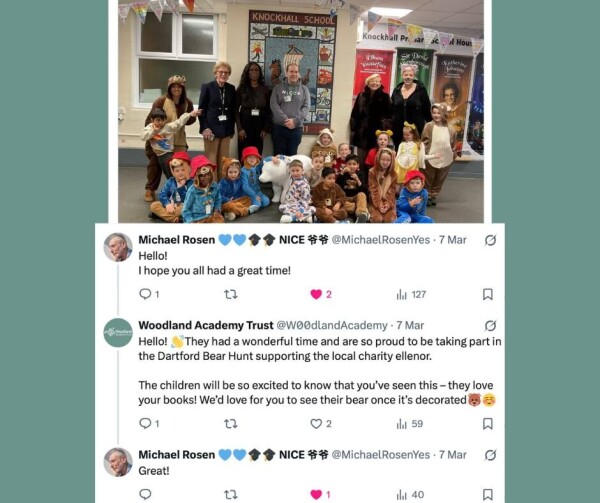Like the Woodland Academy Trust tweet
The image size is (600, 503).
[x=321, y=423]
